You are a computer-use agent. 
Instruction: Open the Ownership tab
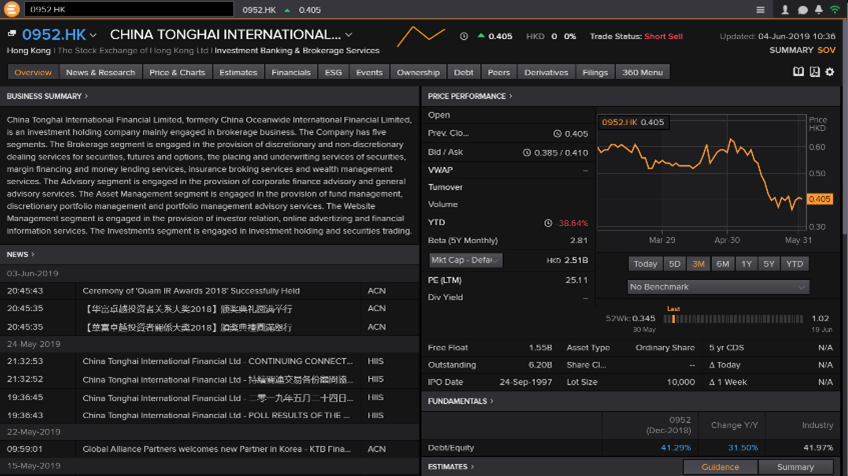click(x=418, y=72)
